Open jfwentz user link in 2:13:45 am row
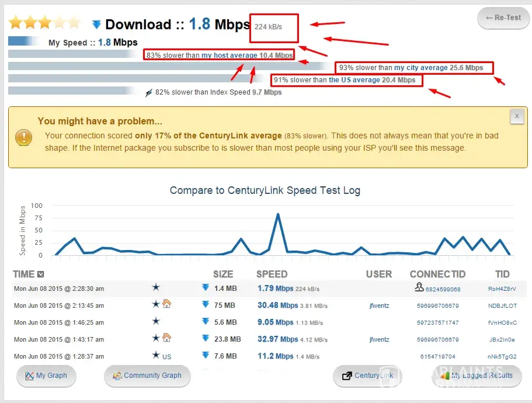532x403 pixels. click(x=380, y=305)
